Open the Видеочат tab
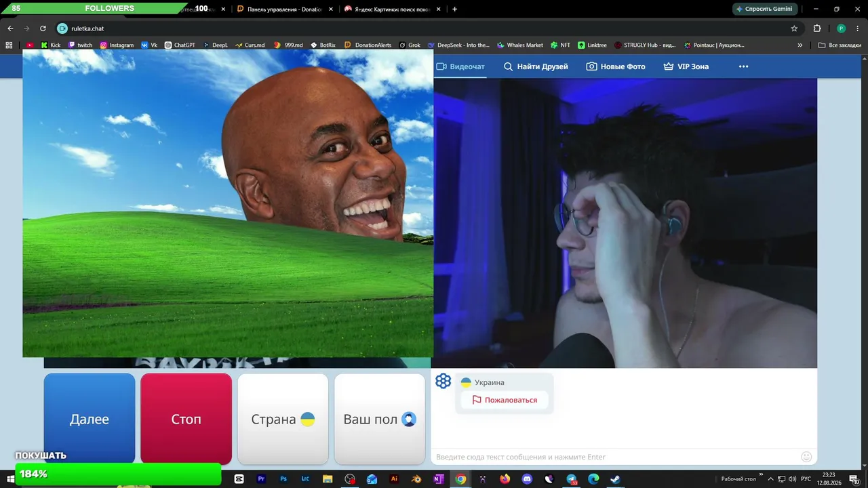Image resolution: width=868 pixels, height=488 pixels. click(460, 66)
